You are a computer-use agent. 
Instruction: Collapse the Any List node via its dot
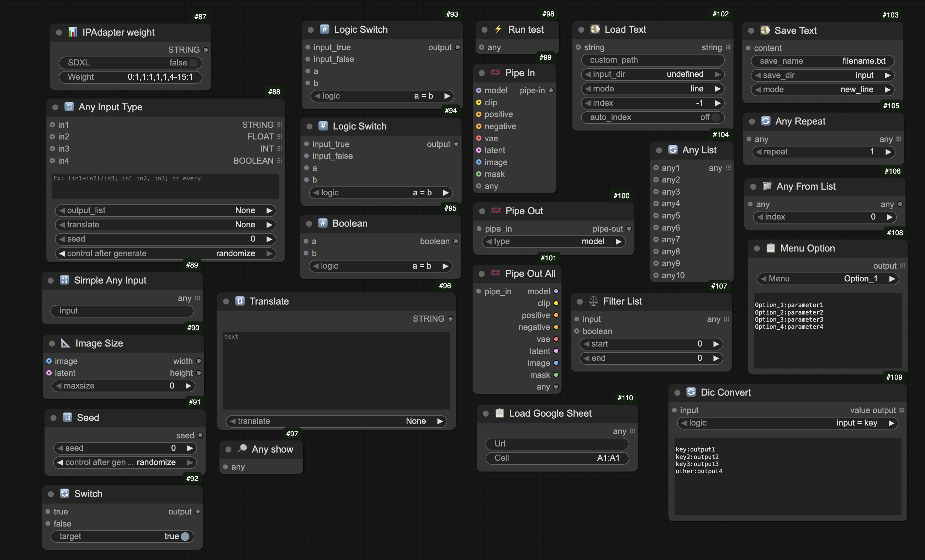[659, 150]
